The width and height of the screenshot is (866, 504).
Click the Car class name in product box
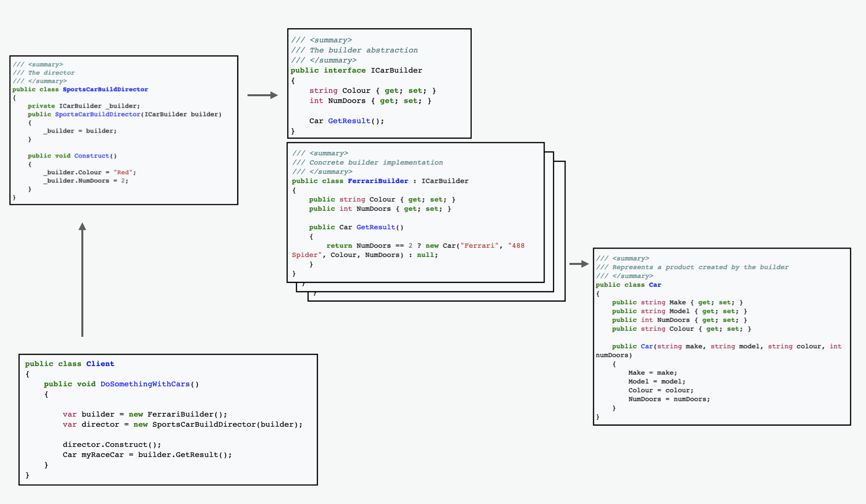[x=655, y=285]
